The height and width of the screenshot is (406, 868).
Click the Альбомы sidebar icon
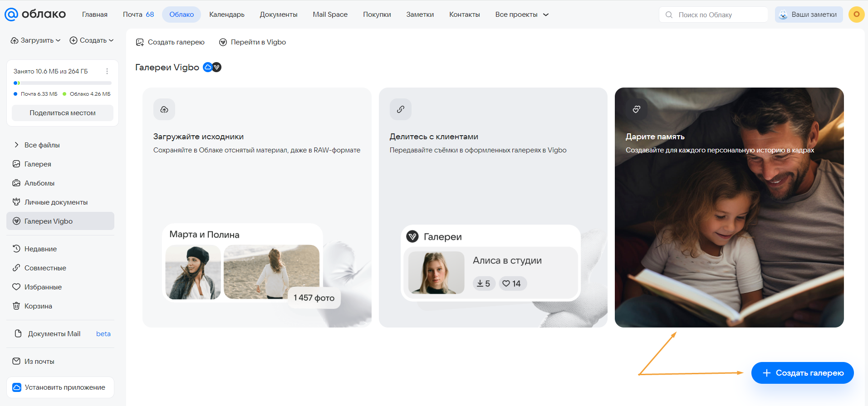tap(16, 183)
